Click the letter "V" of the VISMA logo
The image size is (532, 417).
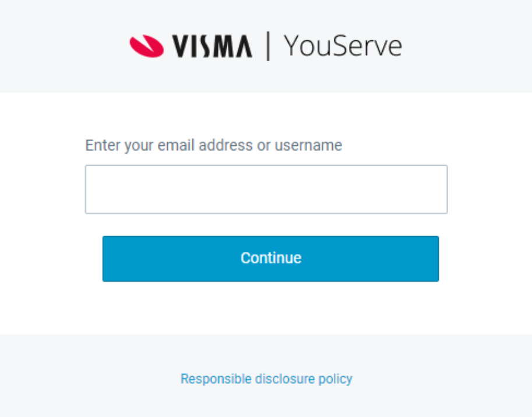(x=180, y=47)
